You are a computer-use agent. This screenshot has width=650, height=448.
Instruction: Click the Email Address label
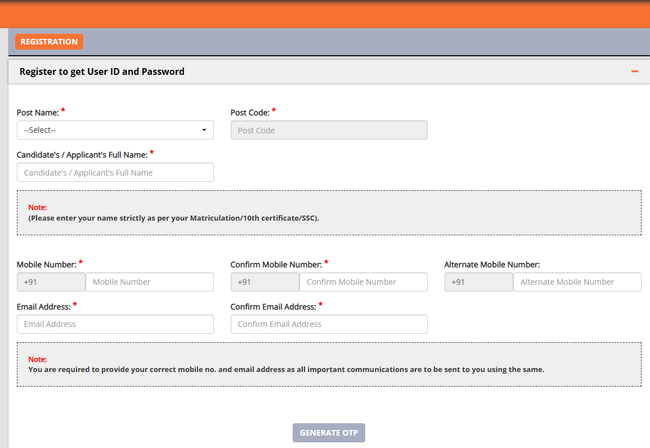(44, 306)
